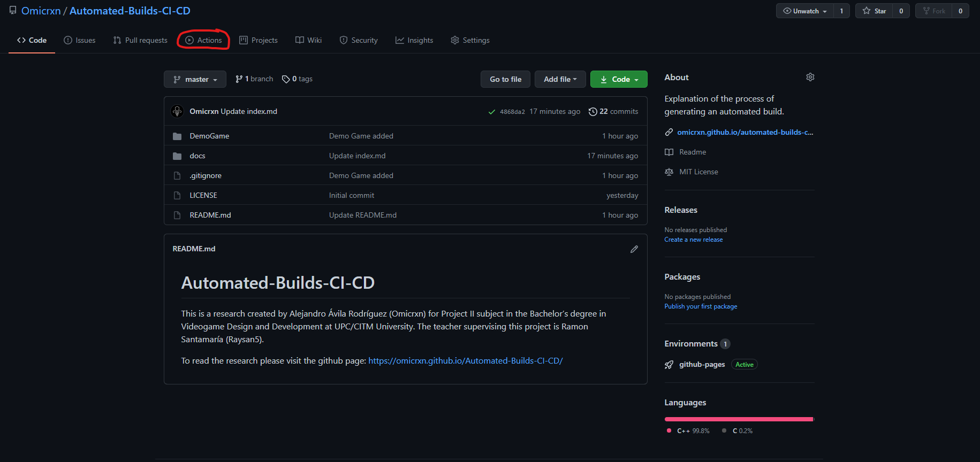Click the star icon in Star button

pyautogui.click(x=866, y=11)
